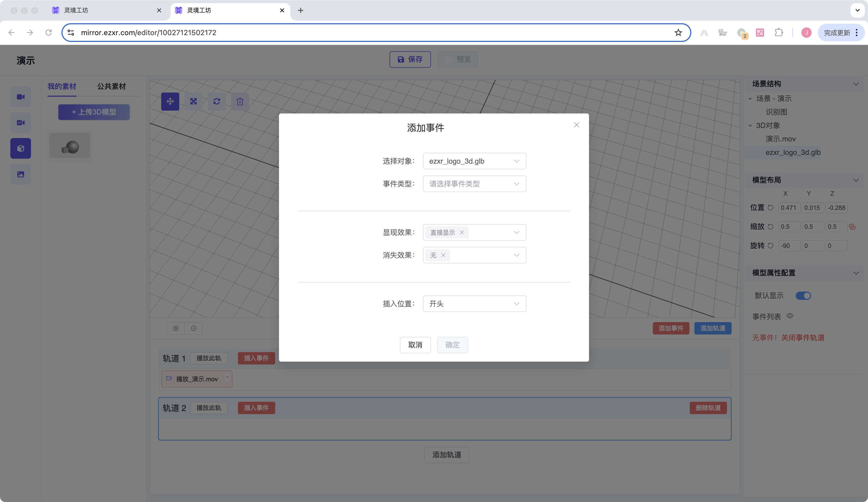
Task: Remove the 播放_演示.mov event
Action: 227,377
